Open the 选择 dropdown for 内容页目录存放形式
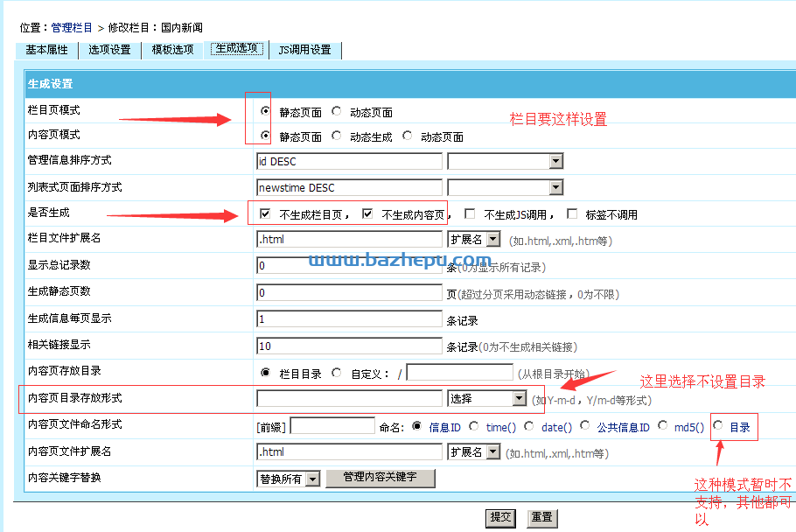796x532 pixels. point(487,398)
